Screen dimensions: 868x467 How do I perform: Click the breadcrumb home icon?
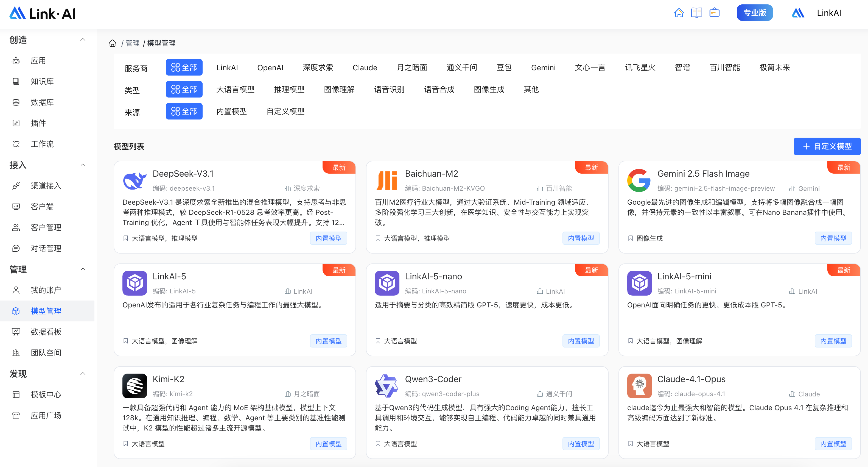click(x=113, y=43)
